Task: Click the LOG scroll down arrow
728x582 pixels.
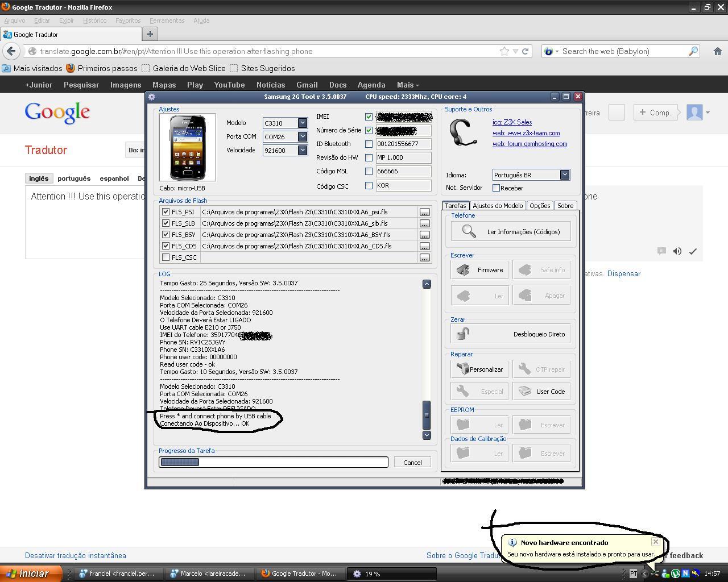Action: click(427, 435)
